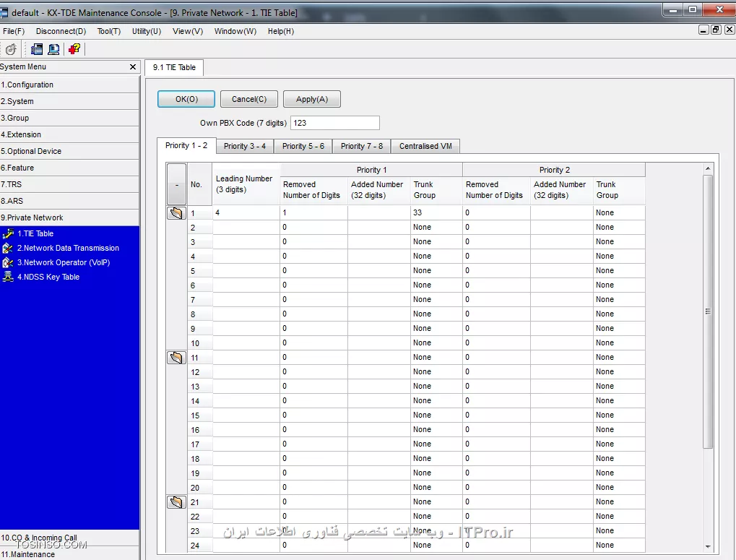Switch to the Priority 5 - 6 tab
This screenshot has width=736, height=560.
pyautogui.click(x=303, y=147)
